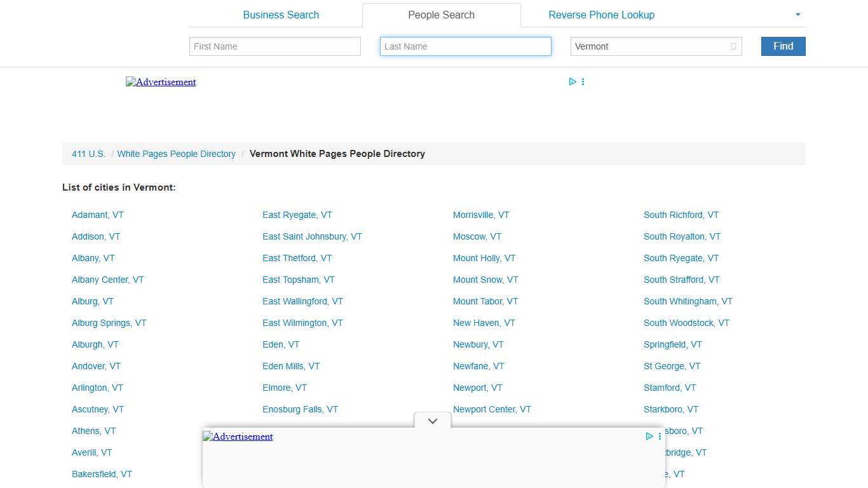
Task: Collapse the bottom ad using the chevron tab
Action: [432, 421]
